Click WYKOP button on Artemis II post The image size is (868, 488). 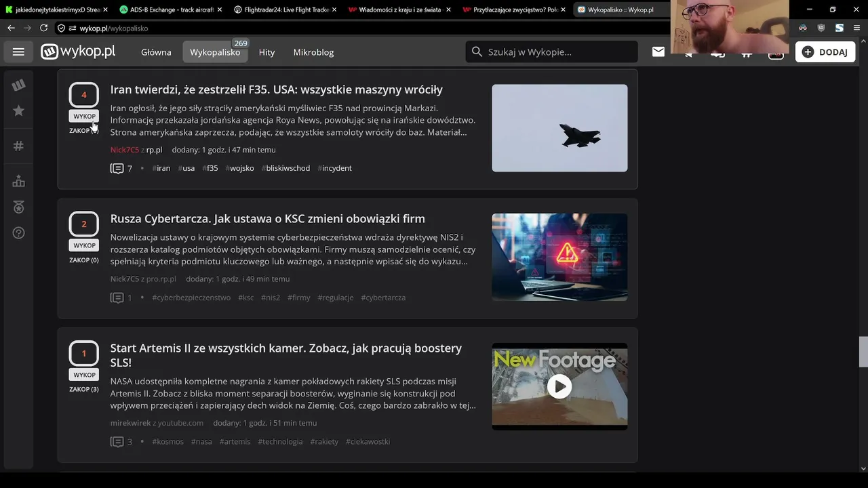84,375
